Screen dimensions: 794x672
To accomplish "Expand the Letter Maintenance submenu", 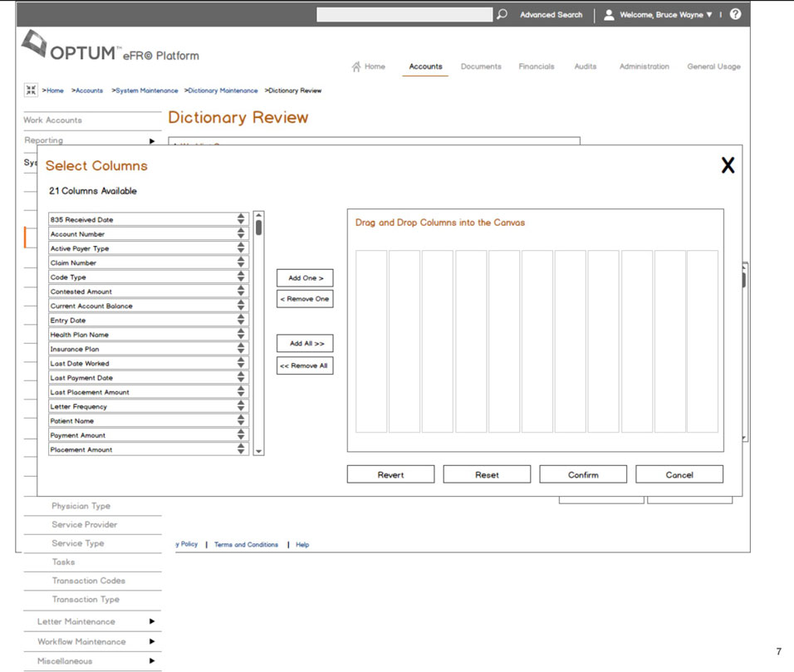I will click(x=151, y=621).
